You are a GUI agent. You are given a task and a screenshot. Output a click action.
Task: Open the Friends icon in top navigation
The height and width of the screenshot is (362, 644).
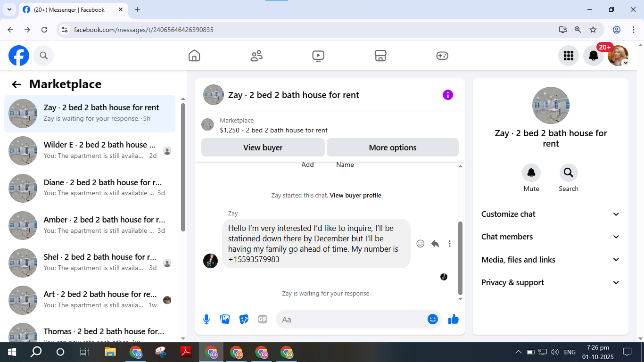(x=256, y=56)
